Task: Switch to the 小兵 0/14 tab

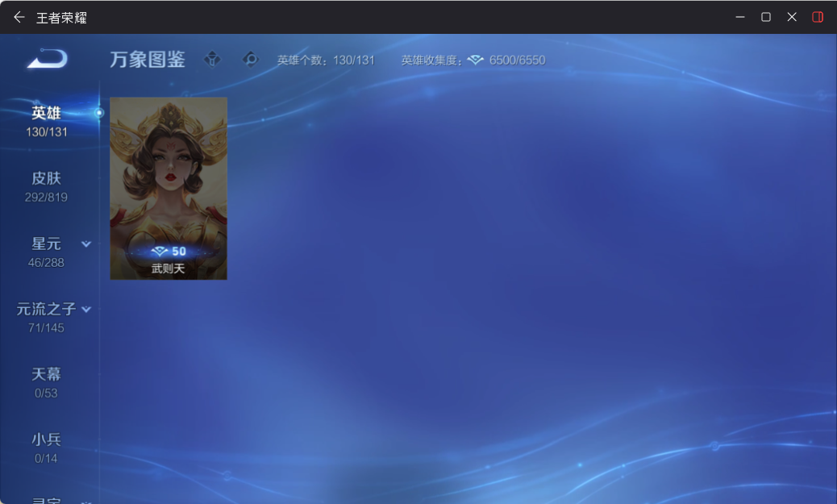Action: tap(47, 448)
